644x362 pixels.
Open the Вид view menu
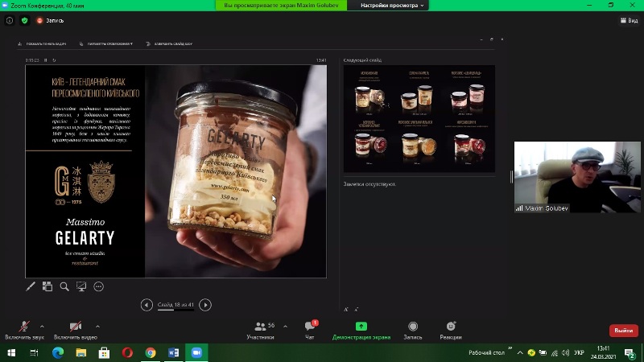[630, 21]
